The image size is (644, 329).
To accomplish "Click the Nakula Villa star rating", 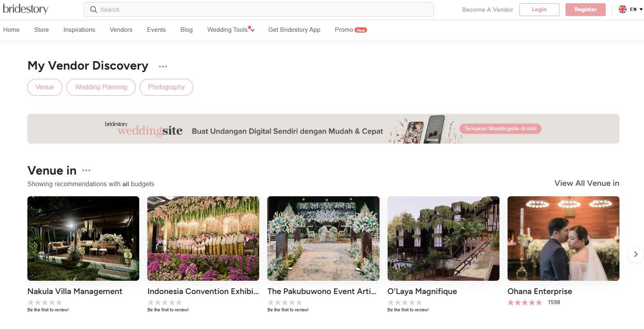I will (x=45, y=302).
